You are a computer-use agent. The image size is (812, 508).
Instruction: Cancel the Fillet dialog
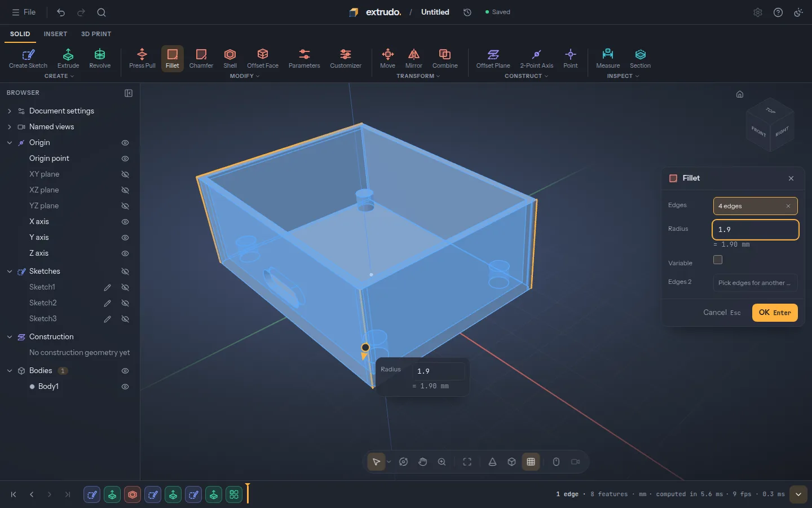click(722, 313)
